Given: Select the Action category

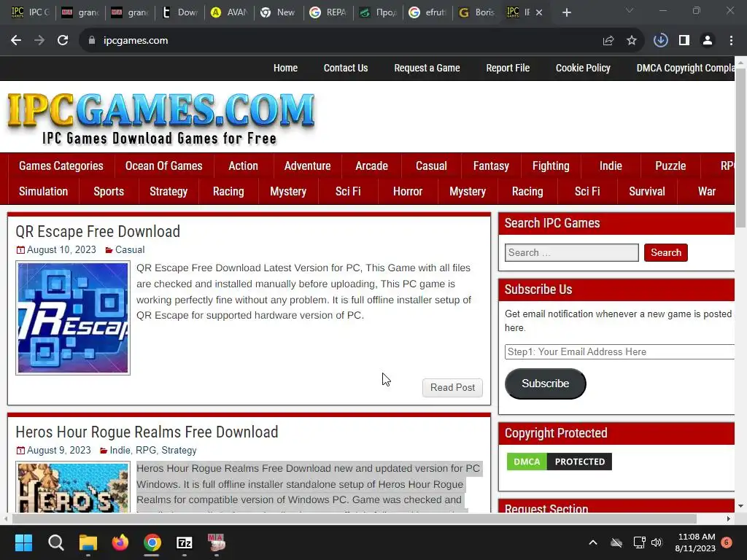Looking at the screenshot, I should (x=243, y=166).
